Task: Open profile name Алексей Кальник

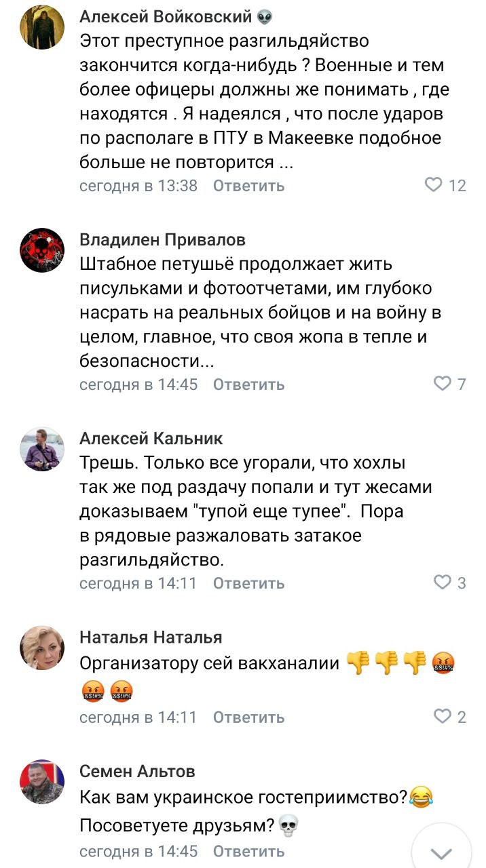Action: point(151,439)
